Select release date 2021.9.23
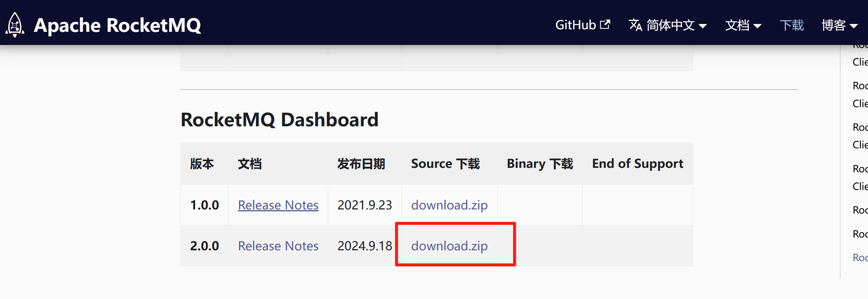Screen dimensions: 868x299 (x=365, y=205)
